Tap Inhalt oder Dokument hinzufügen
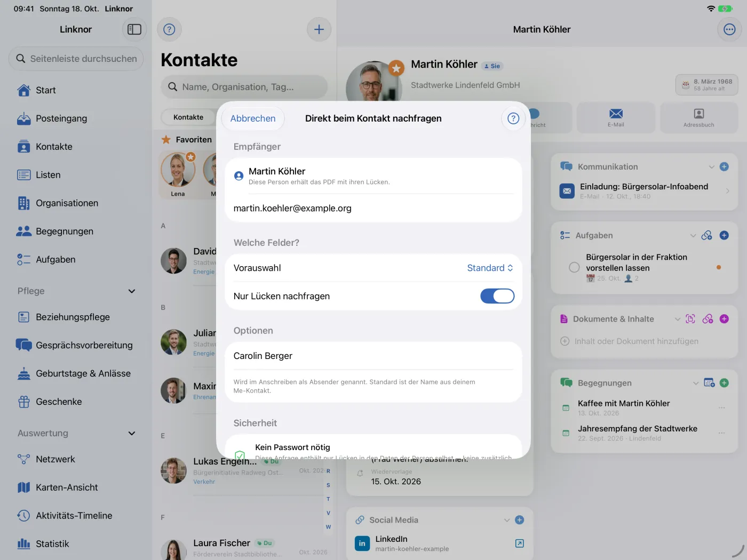 coord(630,341)
